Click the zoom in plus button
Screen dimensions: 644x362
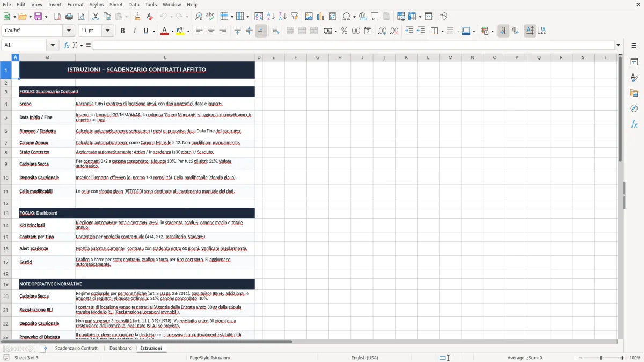pos(622,358)
